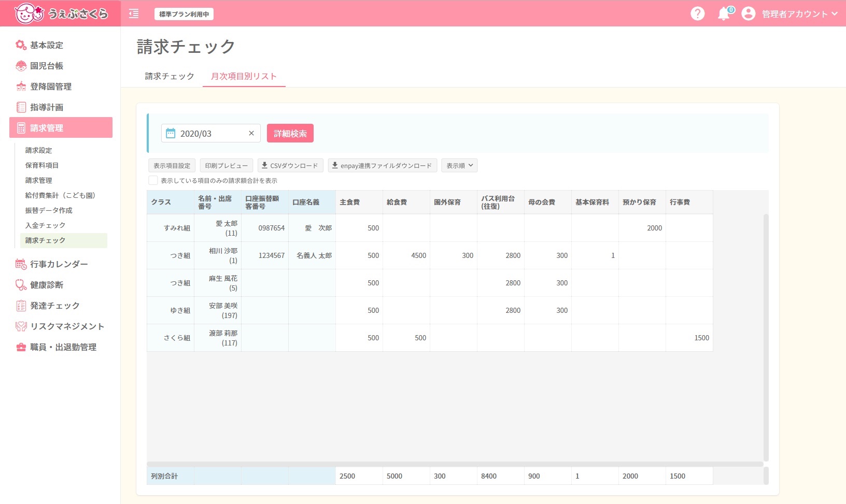Click the 名義人 太郎 account name cell
The image size is (846, 504).
pos(312,255)
